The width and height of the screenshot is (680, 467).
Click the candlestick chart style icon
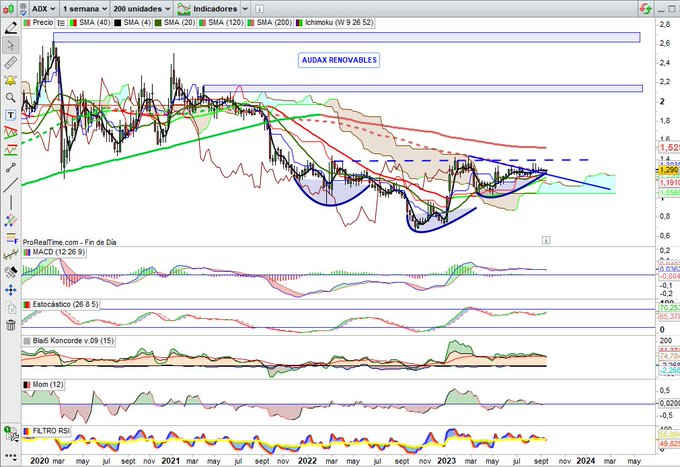(8, 8)
